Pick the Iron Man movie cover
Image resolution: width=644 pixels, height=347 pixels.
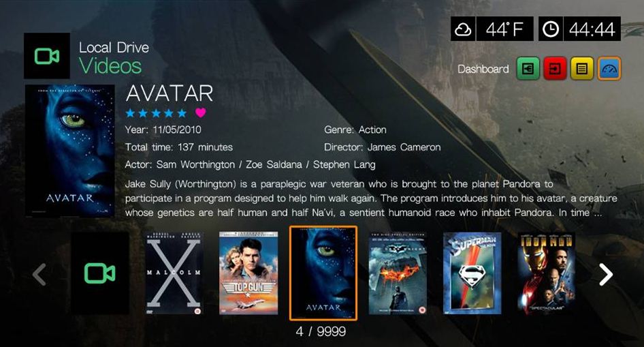coord(546,273)
